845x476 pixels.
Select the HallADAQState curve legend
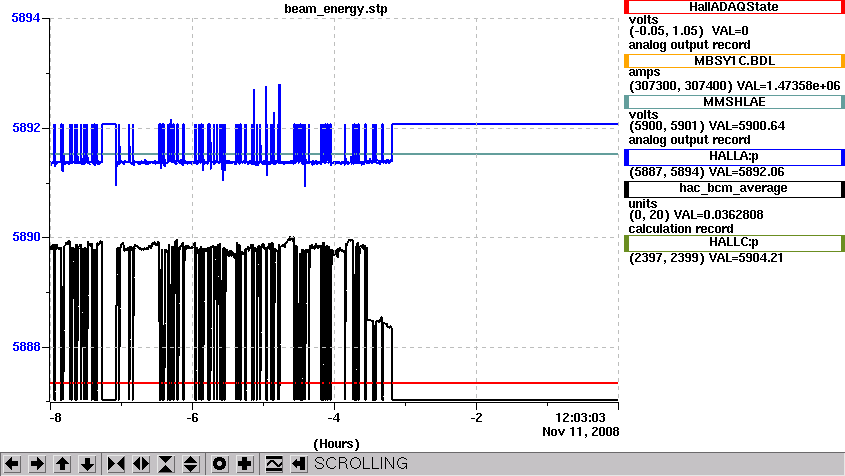[x=734, y=7]
